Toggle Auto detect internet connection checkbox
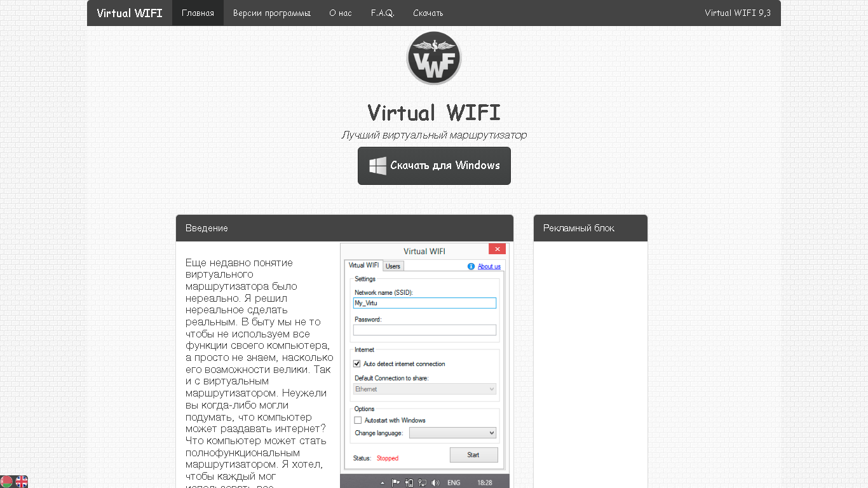 tap(357, 364)
